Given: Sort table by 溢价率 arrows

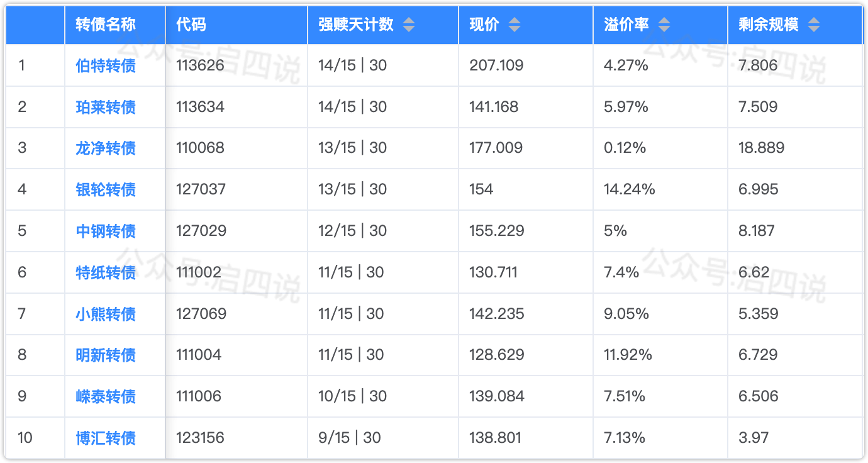Looking at the screenshot, I should coord(664,25).
